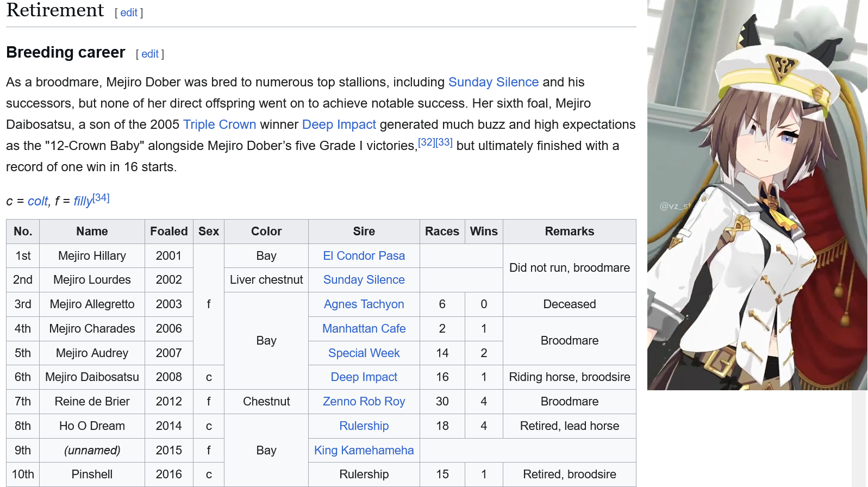The image size is (868, 487).
Task: Click the plain Rulership text in Pinshell row
Action: pyautogui.click(x=364, y=474)
